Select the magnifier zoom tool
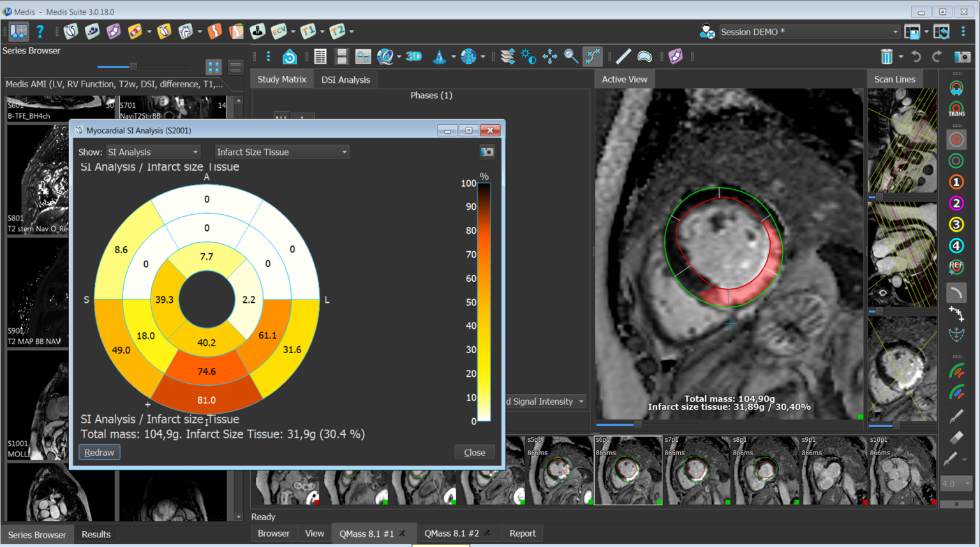The image size is (980, 547). click(570, 57)
